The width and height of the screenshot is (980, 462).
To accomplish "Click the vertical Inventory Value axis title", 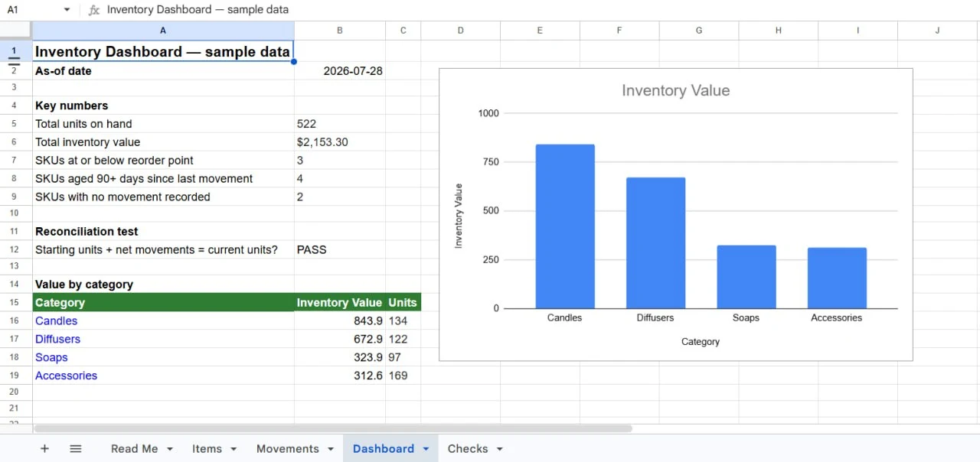I will 459,216.
